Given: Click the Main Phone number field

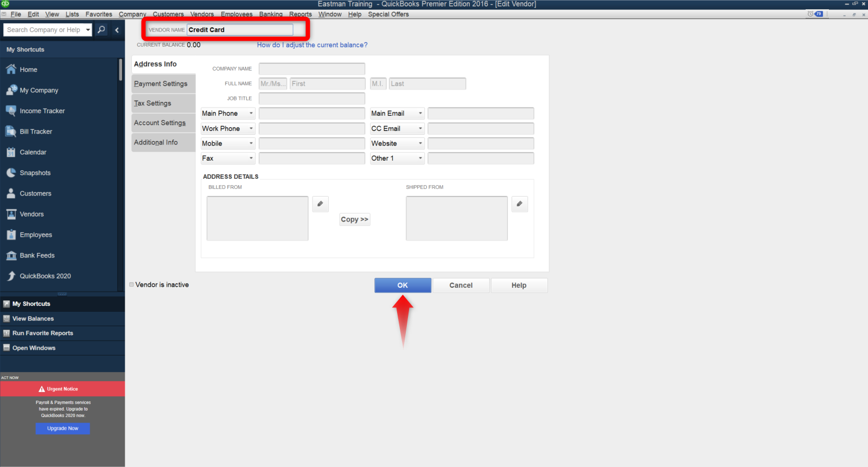Looking at the screenshot, I should tap(312, 113).
